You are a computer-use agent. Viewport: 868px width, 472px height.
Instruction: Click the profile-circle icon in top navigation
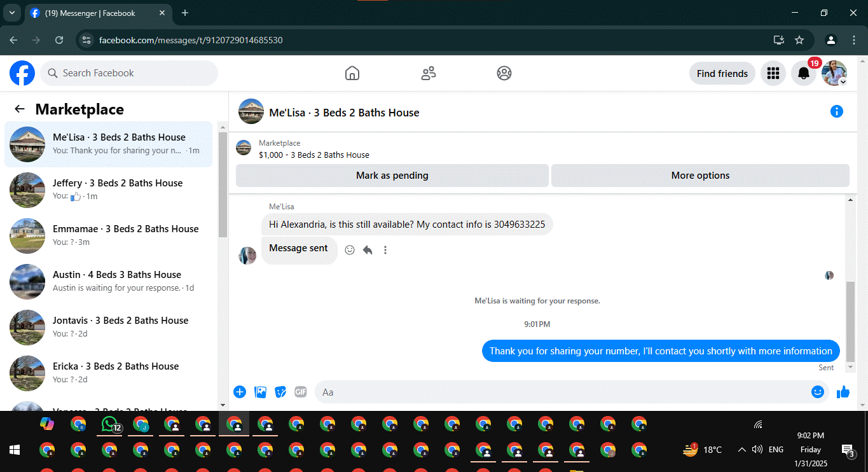(504, 73)
